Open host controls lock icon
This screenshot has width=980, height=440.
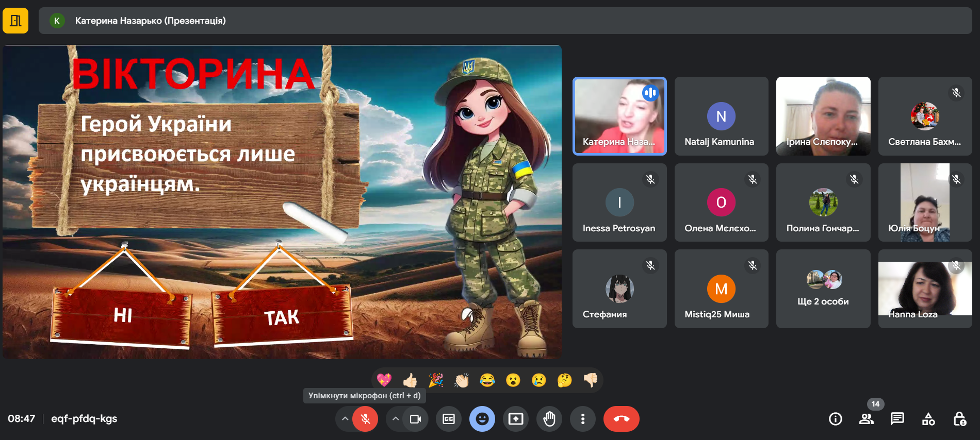959,419
